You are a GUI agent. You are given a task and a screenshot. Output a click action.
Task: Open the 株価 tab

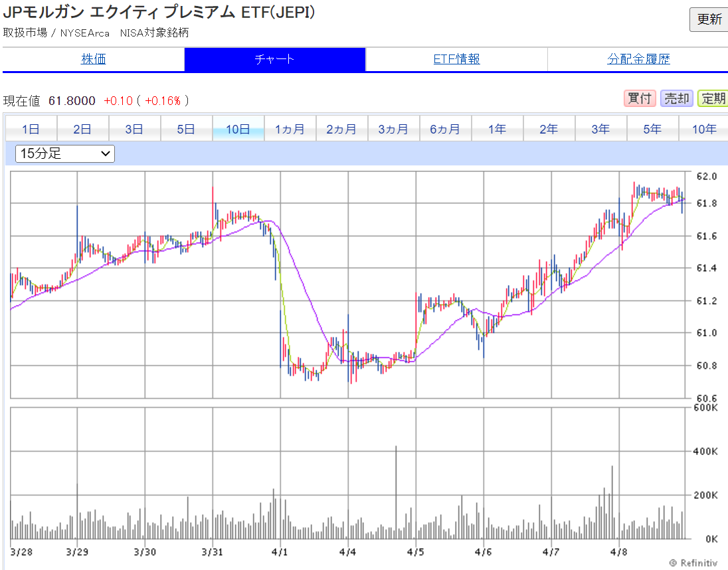93,59
